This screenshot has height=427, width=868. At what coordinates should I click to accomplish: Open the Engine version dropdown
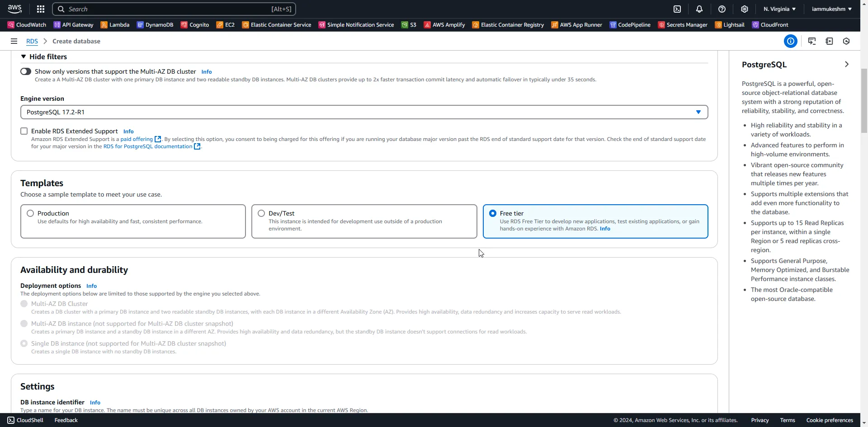coord(698,112)
